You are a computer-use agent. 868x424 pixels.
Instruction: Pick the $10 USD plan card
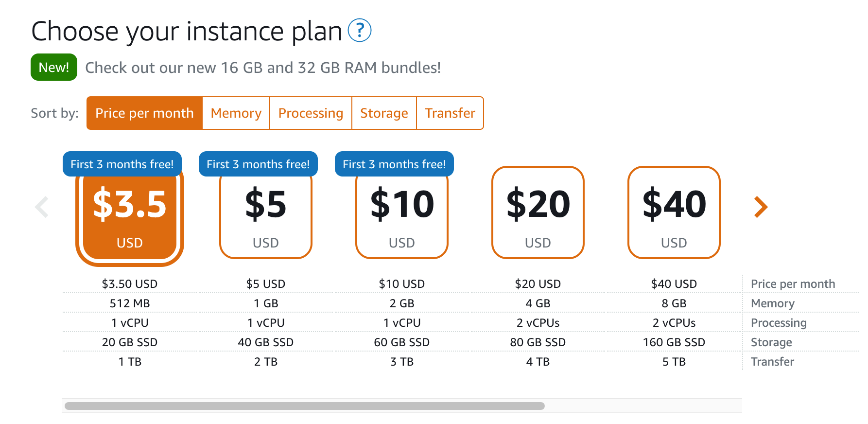pos(402,216)
